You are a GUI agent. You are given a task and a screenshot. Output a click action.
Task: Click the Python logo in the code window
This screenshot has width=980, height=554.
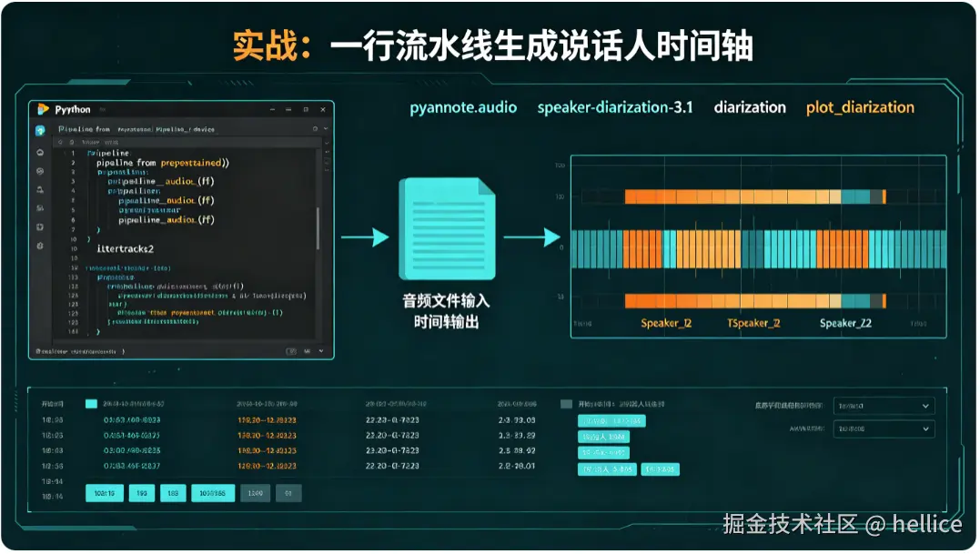(43, 109)
